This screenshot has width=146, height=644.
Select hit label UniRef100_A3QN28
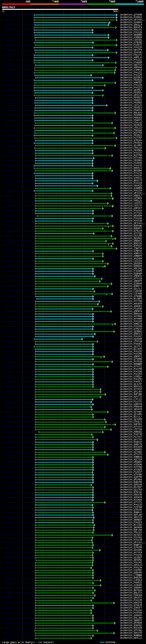tap(131, 37)
